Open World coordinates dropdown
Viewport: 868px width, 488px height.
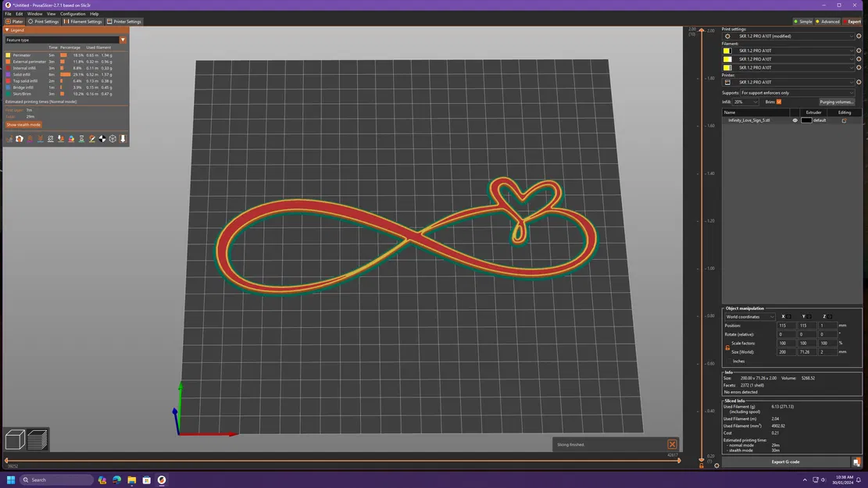click(749, 317)
